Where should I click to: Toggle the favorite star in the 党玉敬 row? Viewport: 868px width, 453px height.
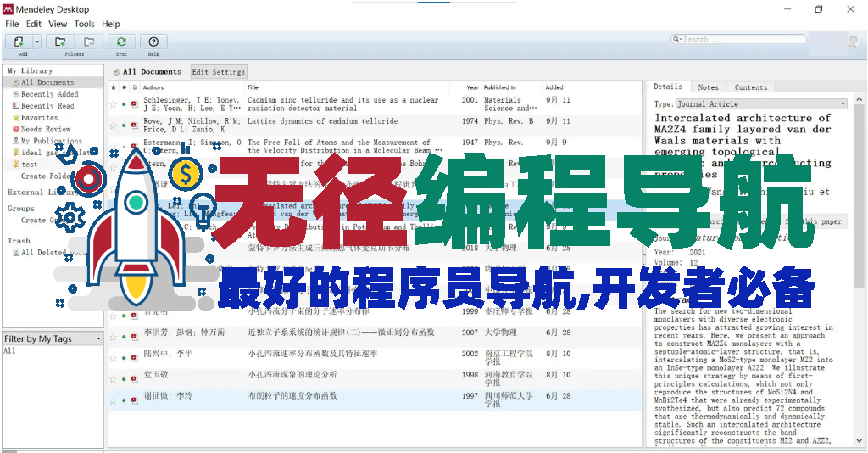[114, 379]
